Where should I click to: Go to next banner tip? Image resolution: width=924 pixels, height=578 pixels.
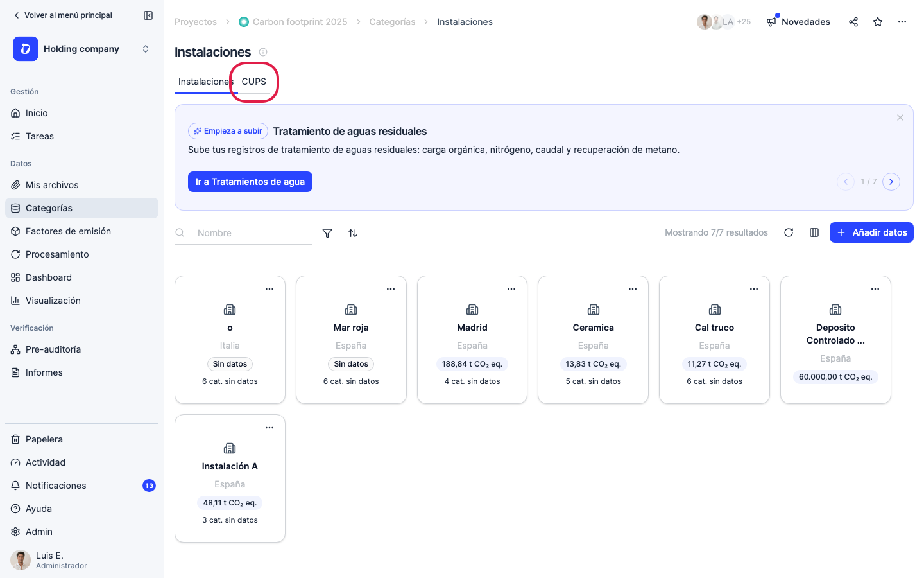tap(891, 182)
